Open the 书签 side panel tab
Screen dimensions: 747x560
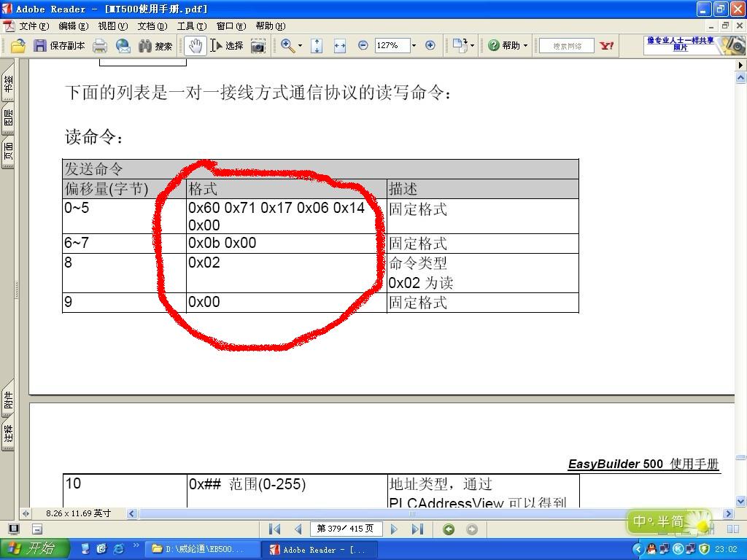9,84
